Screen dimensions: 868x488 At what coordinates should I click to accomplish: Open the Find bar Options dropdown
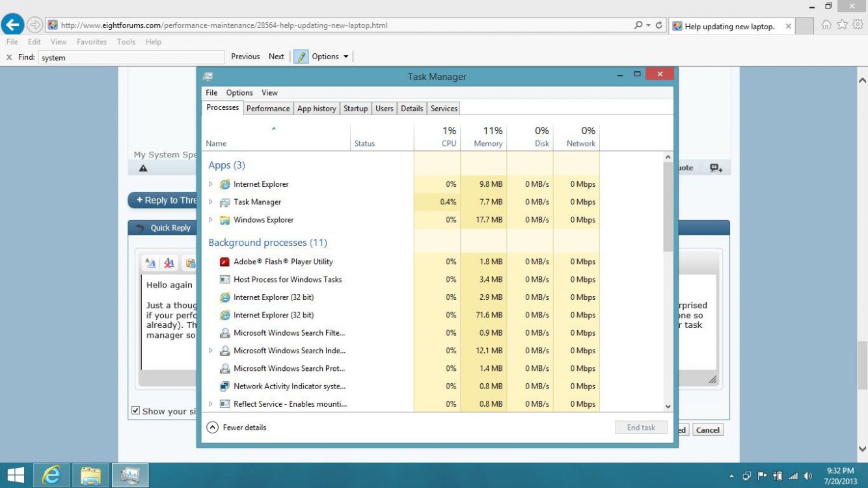330,57
